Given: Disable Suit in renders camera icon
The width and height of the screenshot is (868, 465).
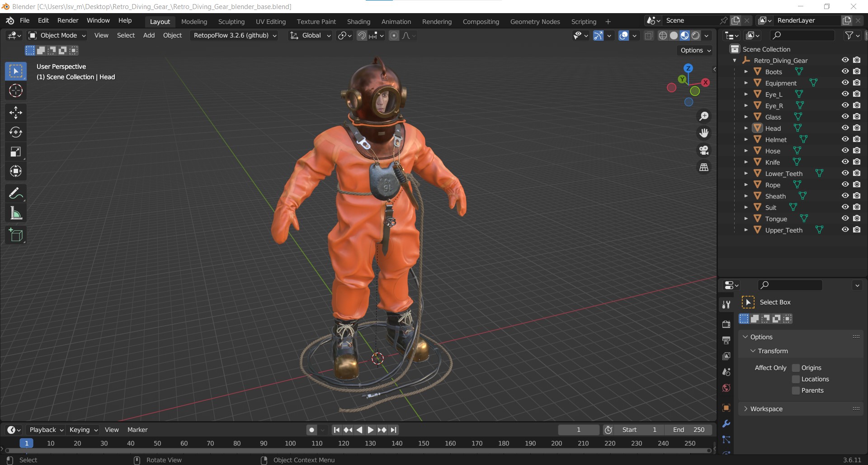Looking at the screenshot, I should (857, 207).
